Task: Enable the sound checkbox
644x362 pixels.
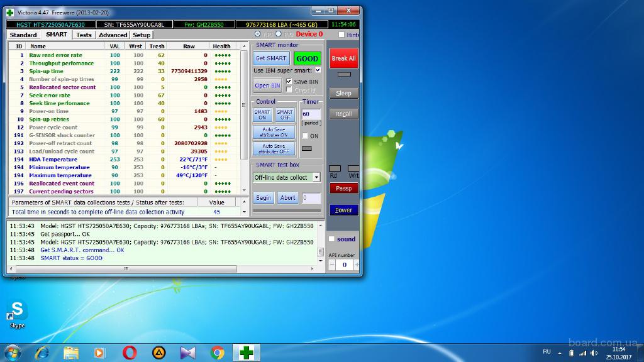Action: [331, 239]
